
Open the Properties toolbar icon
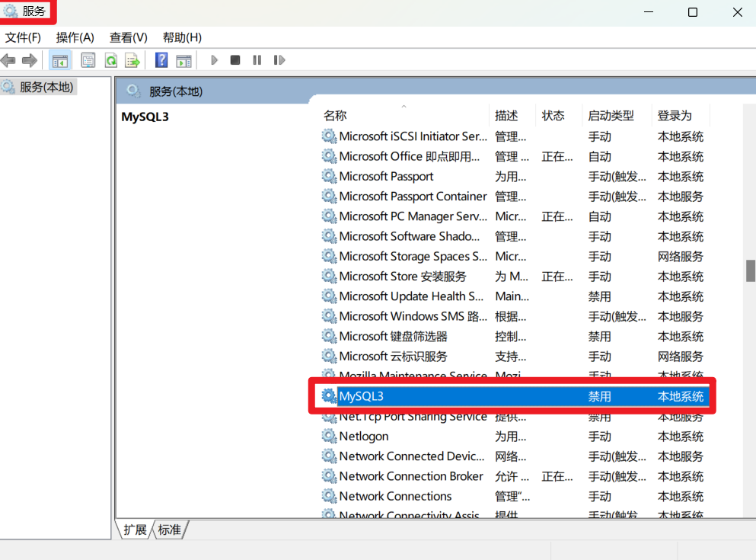tap(88, 60)
